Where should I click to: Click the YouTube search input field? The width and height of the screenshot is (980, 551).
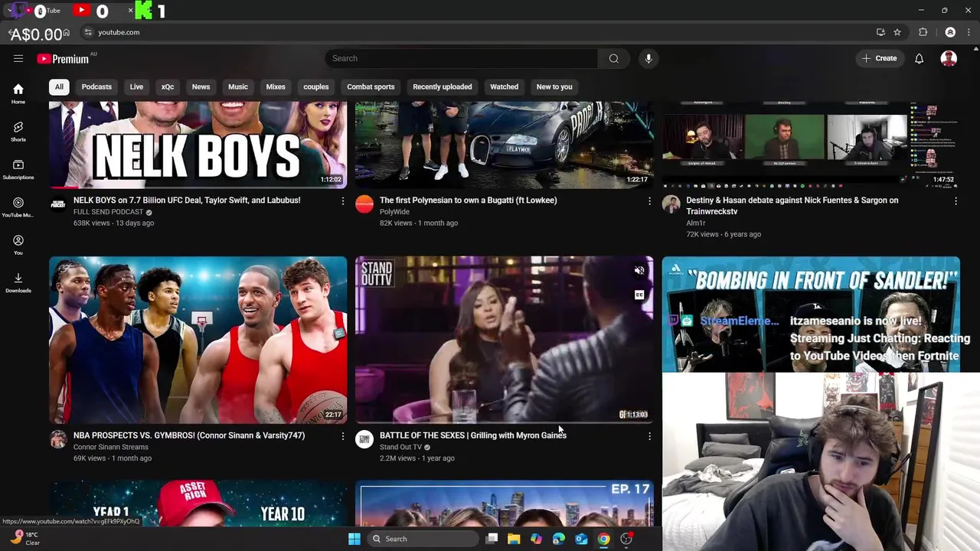click(462, 58)
